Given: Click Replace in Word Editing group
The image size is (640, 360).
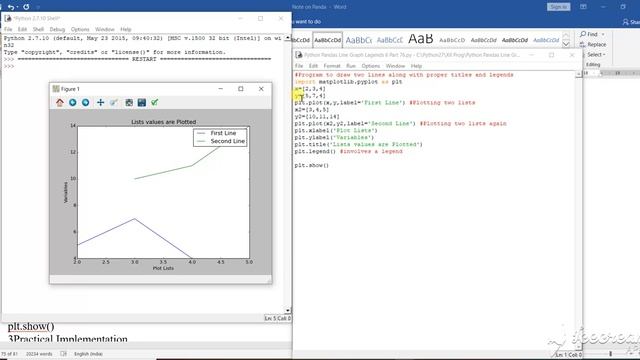Looking at the screenshot, I should click(x=593, y=44).
